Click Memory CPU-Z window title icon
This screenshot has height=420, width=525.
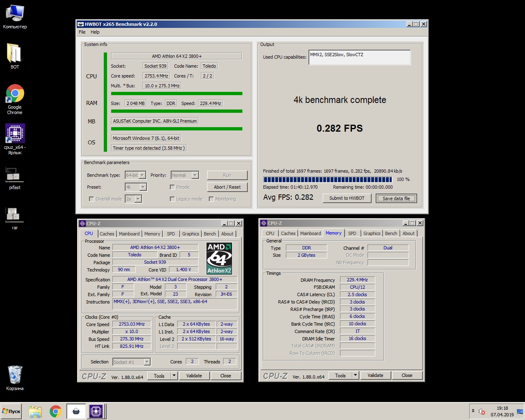264,223
